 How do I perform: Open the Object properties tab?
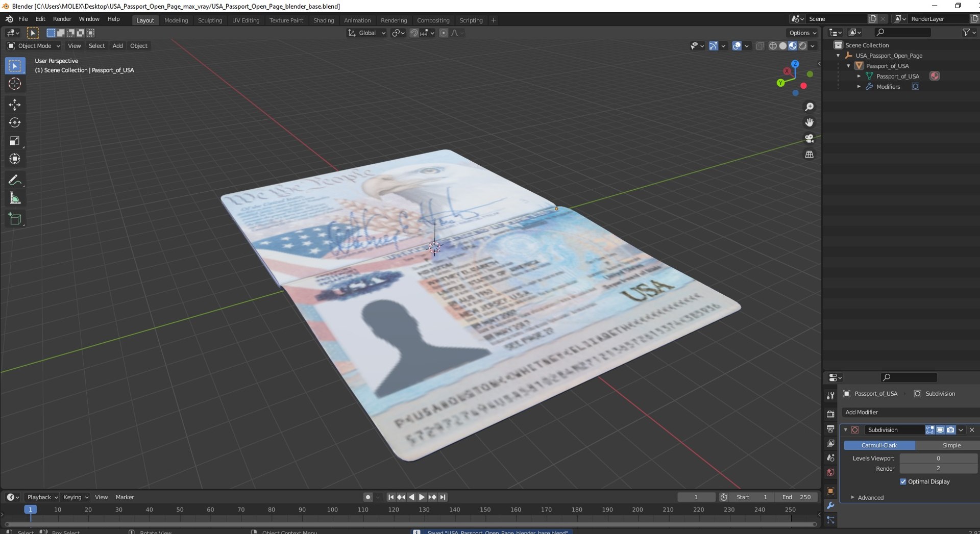click(x=830, y=491)
